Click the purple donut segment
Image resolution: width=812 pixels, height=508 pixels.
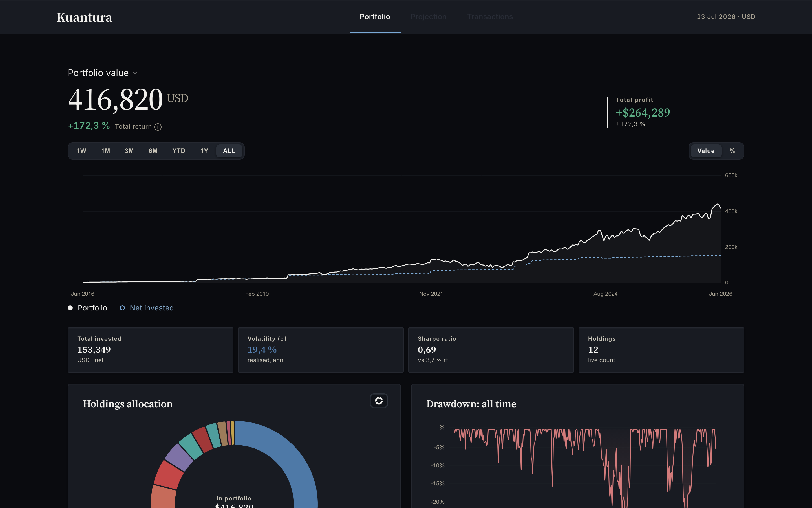point(179,457)
